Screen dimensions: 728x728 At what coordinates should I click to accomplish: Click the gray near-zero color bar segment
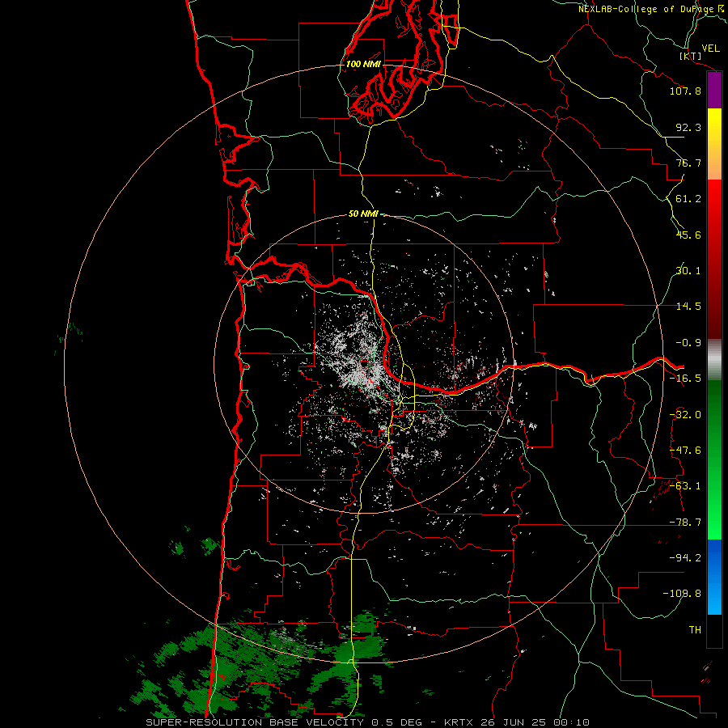[714, 360]
